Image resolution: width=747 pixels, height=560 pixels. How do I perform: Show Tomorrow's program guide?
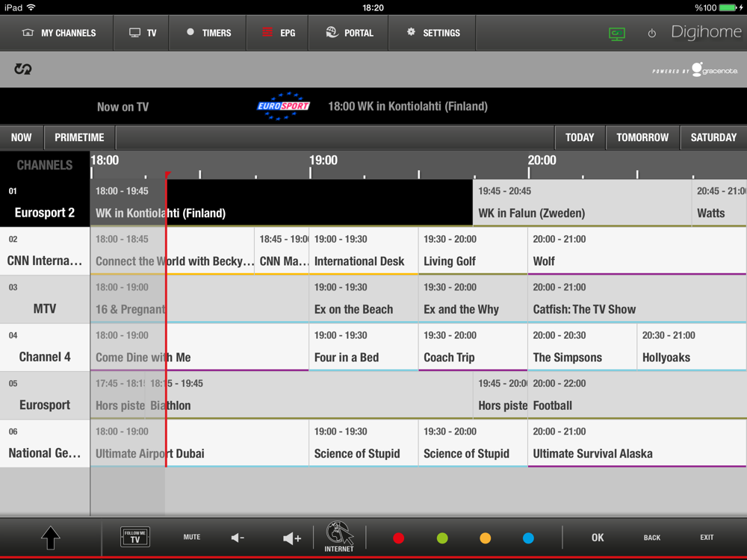642,137
